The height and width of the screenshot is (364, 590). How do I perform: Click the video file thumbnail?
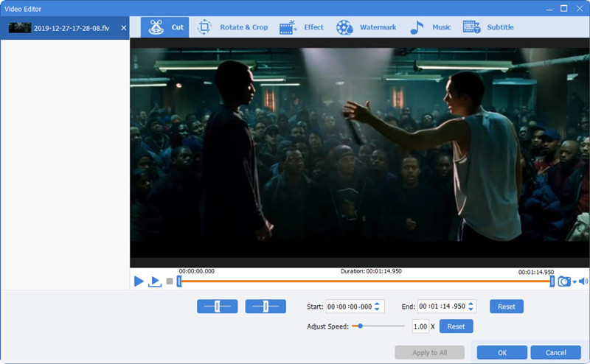click(20, 28)
